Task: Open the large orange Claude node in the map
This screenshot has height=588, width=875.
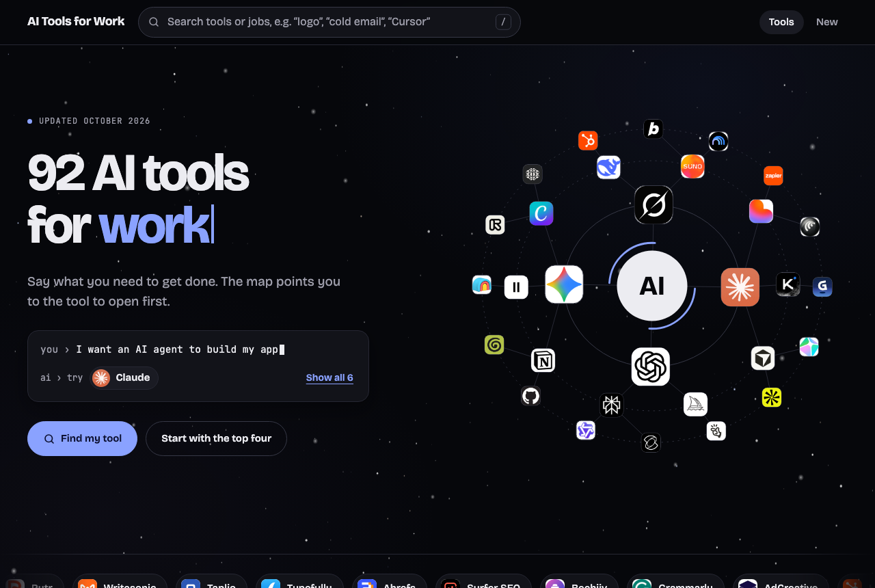Action: coord(740,287)
